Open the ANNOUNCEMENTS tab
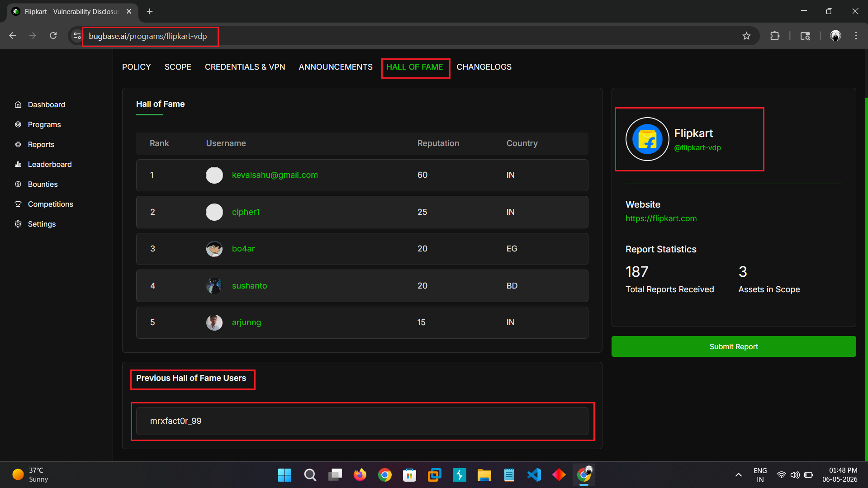This screenshot has width=868, height=488. (336, 67)
